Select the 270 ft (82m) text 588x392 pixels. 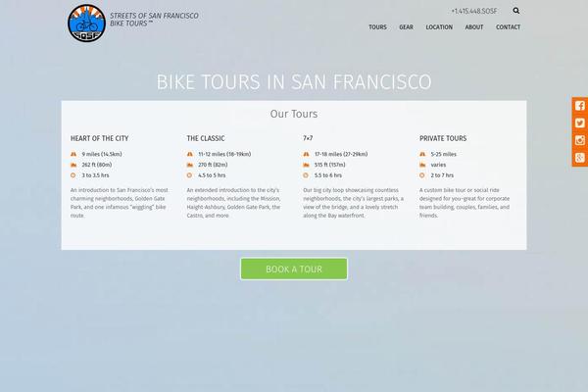(213, 165)
